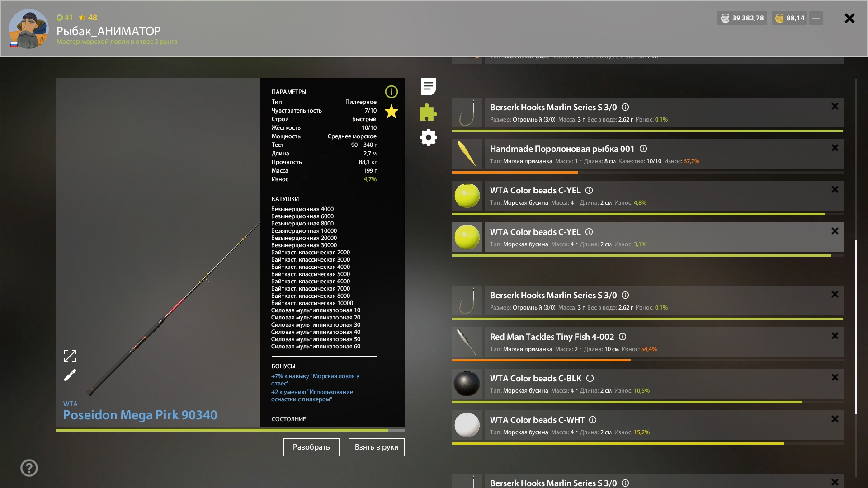This screenshot has height=488, width=868.
Task: Remove Handmade Поролоновая рыбка 001 from rig
Action: pos(835,148)
